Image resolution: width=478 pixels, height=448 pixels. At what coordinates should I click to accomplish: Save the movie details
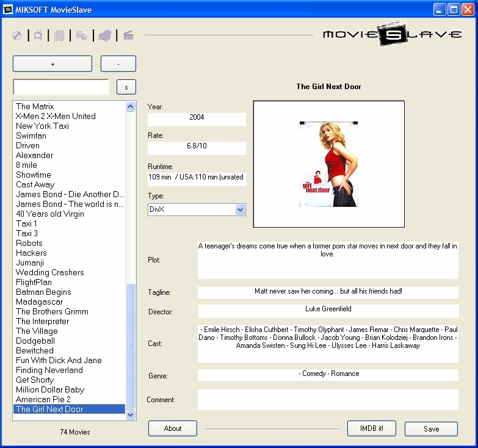(x=431, y=429)
